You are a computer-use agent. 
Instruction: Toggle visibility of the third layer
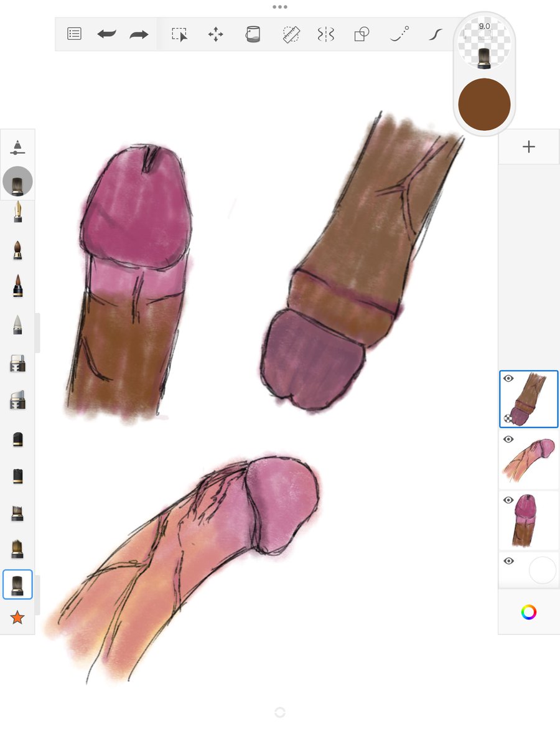click(508, 500)
